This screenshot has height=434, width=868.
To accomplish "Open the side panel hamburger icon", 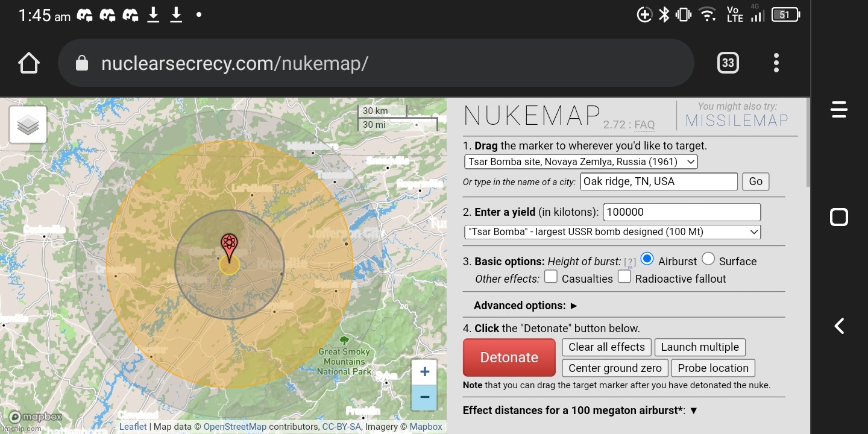I will (839, 109).
